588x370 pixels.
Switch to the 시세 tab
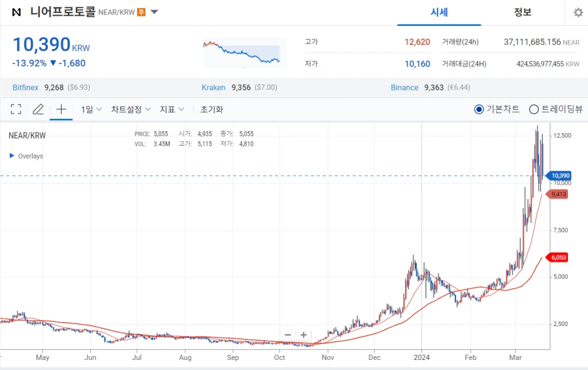tap(439, 13)
